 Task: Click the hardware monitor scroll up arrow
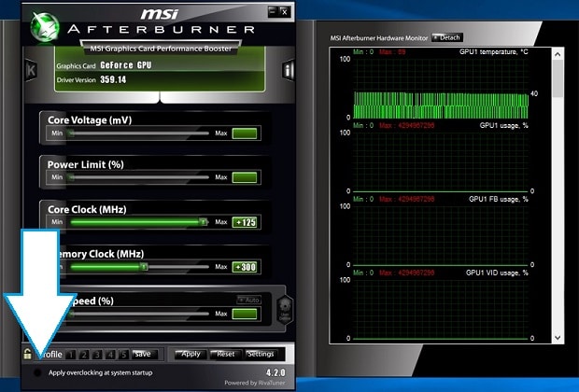coord(558,54)
